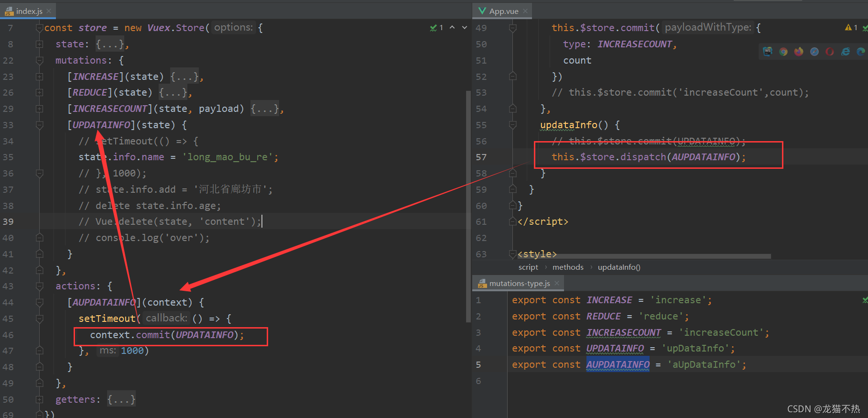The image size is (868, 418).
Task: Collapse the store definition on line 7
Action: click(x=40, y=28)
